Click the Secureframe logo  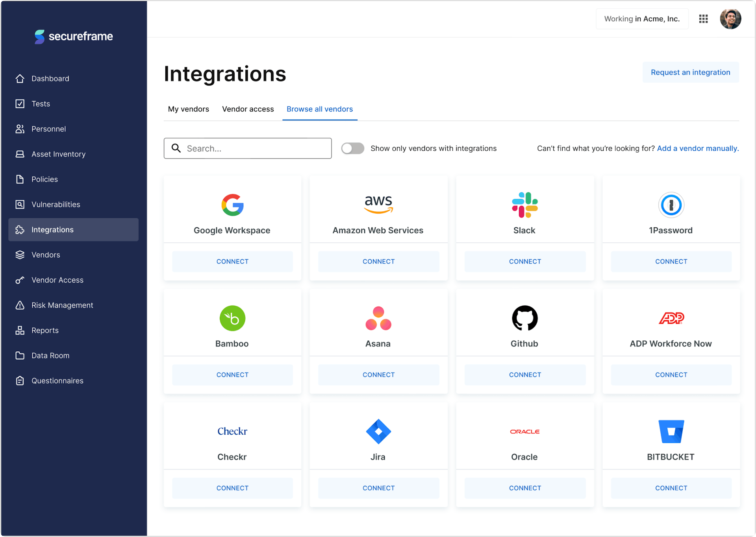click(x=74, y=37)
